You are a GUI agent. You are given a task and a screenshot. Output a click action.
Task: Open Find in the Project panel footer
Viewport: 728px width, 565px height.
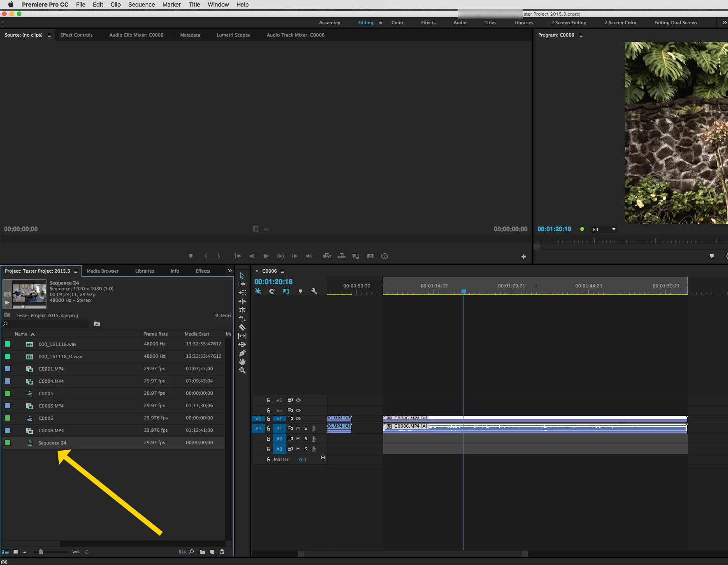(x=192, y=552)
